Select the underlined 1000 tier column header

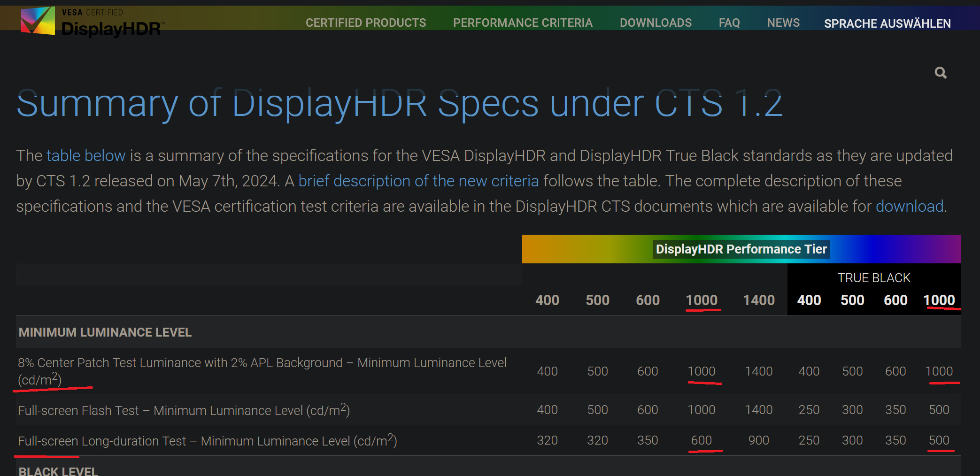702,300
